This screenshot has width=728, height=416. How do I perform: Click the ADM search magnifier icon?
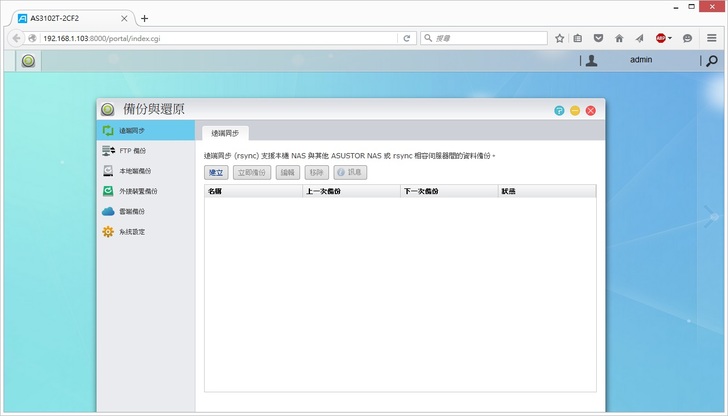[712, 61]
